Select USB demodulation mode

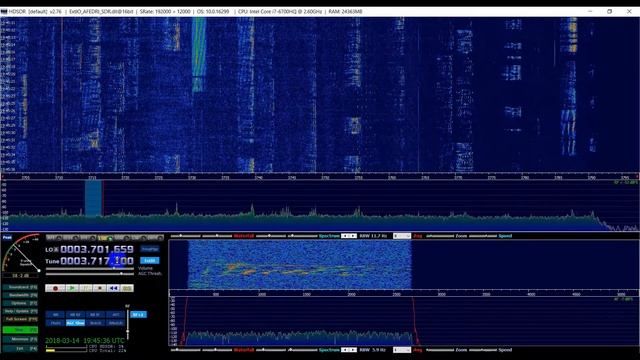click(x=122, y=238)
